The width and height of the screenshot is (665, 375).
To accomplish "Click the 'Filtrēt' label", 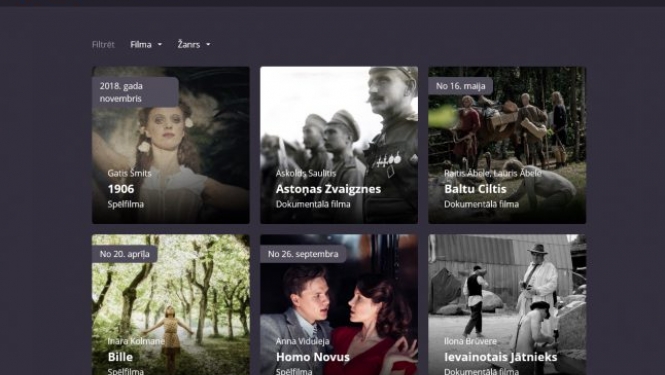I will click(x=103, y=45).
